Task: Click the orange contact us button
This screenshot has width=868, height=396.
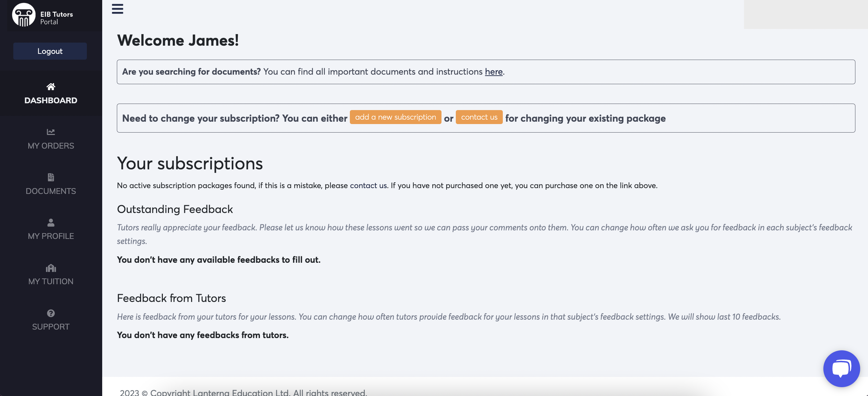Action: 479,117
